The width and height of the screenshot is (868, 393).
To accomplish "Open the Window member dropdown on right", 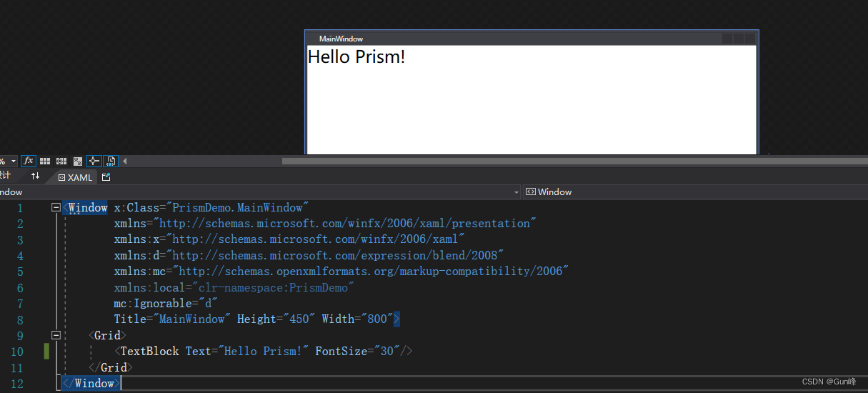I will 695,191.
